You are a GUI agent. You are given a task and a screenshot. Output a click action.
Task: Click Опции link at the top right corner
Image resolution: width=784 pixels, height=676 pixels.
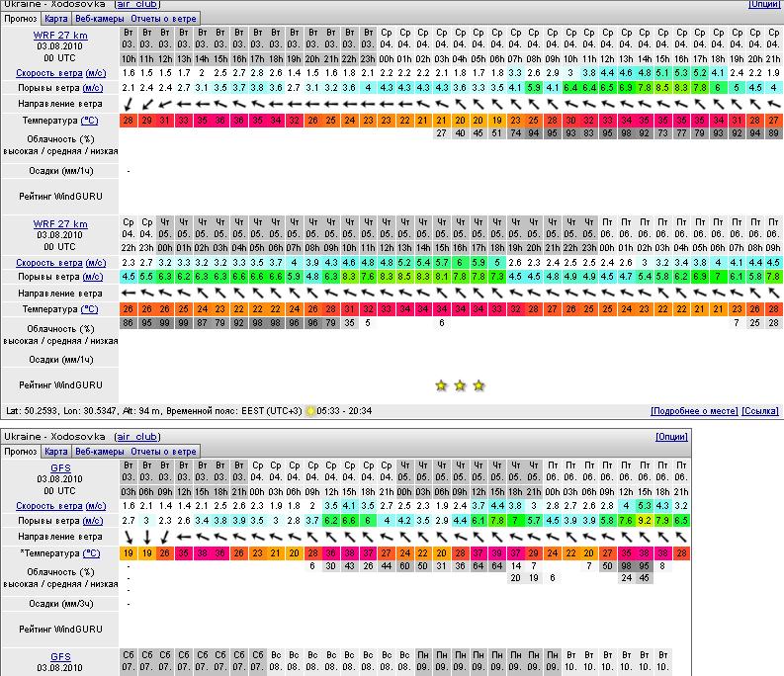click(x=763, y=4)
